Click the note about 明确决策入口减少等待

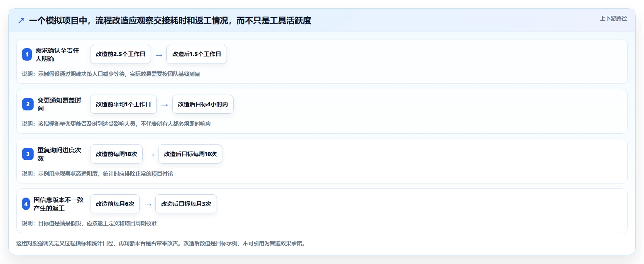pyautogui.click(x=111, y=74)
